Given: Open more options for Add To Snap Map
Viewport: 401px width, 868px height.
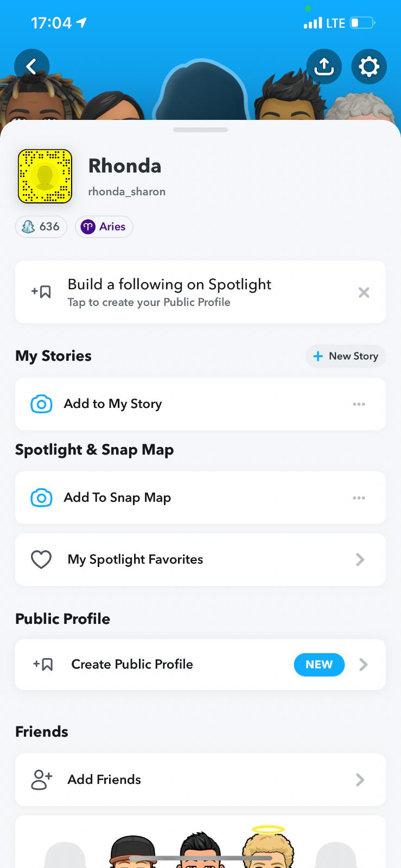Looking at the screenshot, I should click(359, 498).
